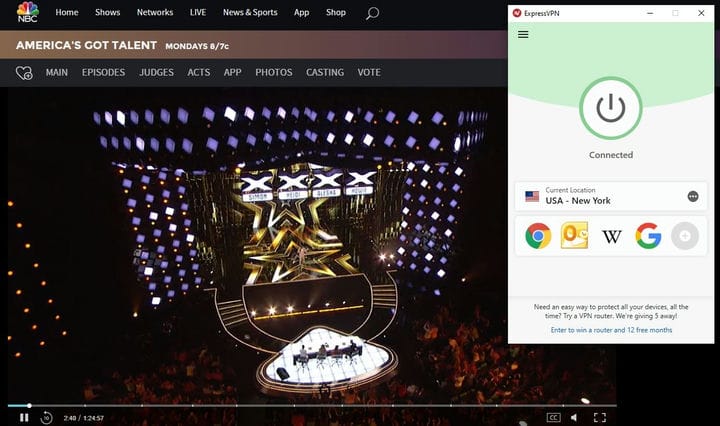Switch to the ACTS tab
Viewport: 720px width, 426px height.
198,73
